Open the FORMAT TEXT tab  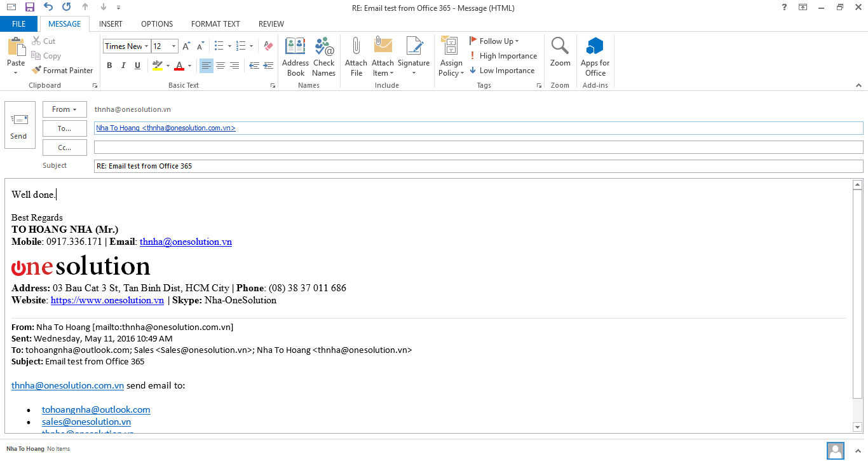coord(215,24)
